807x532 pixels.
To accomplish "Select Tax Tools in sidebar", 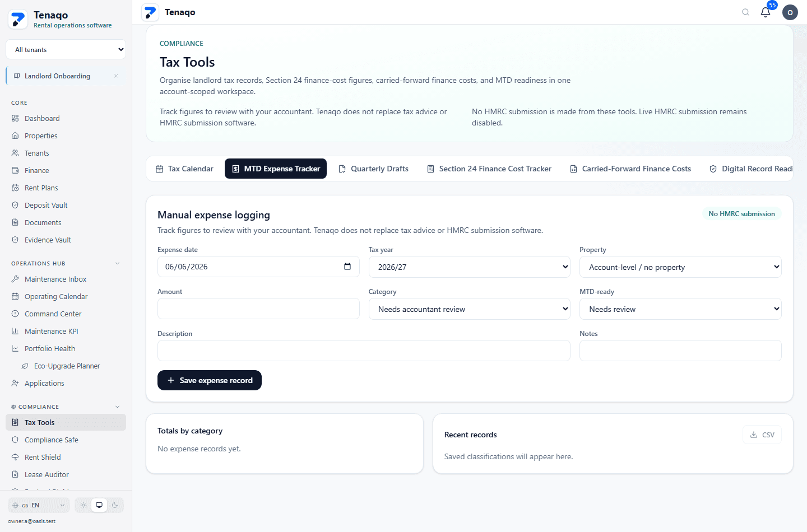I will click(x=66, y=423).
